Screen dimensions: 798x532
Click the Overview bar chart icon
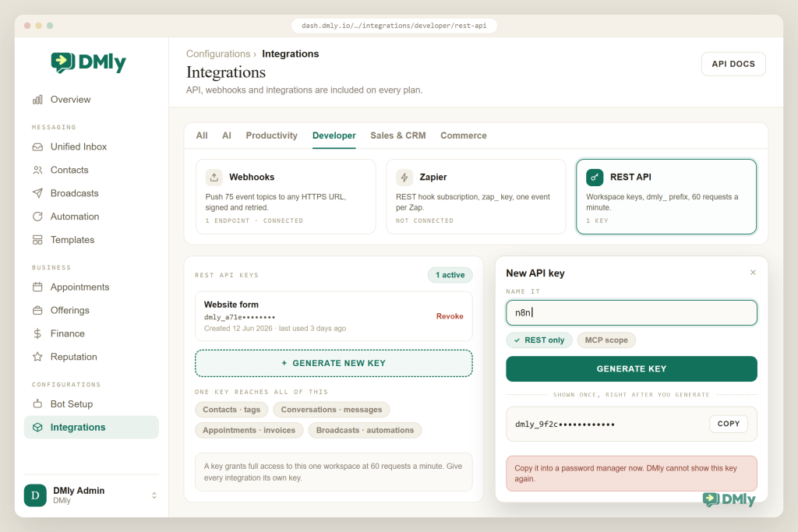(37, 100)
